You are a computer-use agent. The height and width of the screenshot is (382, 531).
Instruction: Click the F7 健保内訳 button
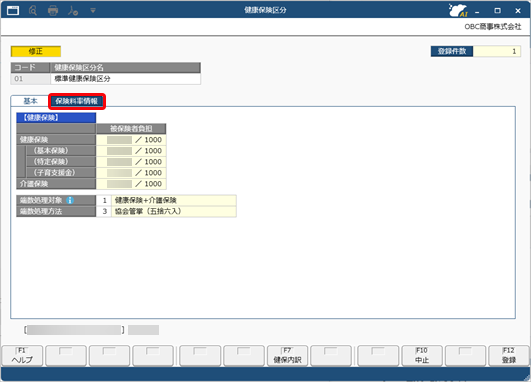tap(287, 356)
